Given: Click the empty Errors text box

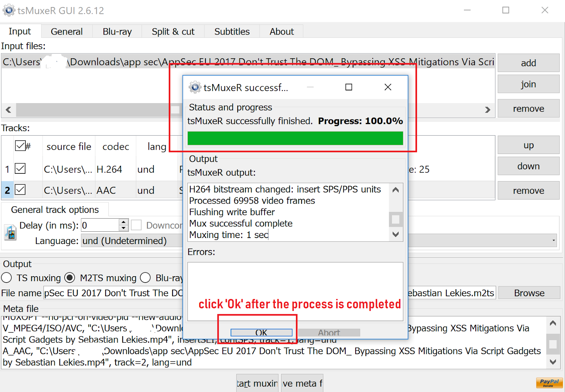Looking at the screenshot, I should 295,291.
